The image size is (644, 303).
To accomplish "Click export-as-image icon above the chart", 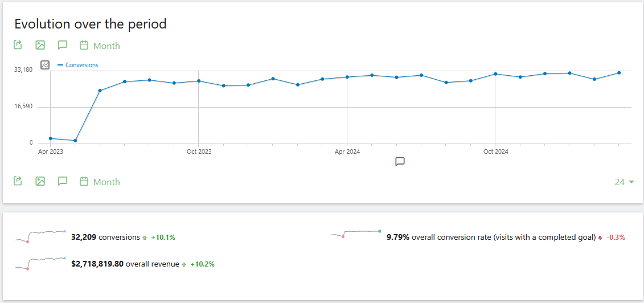I will coord(40,45).
